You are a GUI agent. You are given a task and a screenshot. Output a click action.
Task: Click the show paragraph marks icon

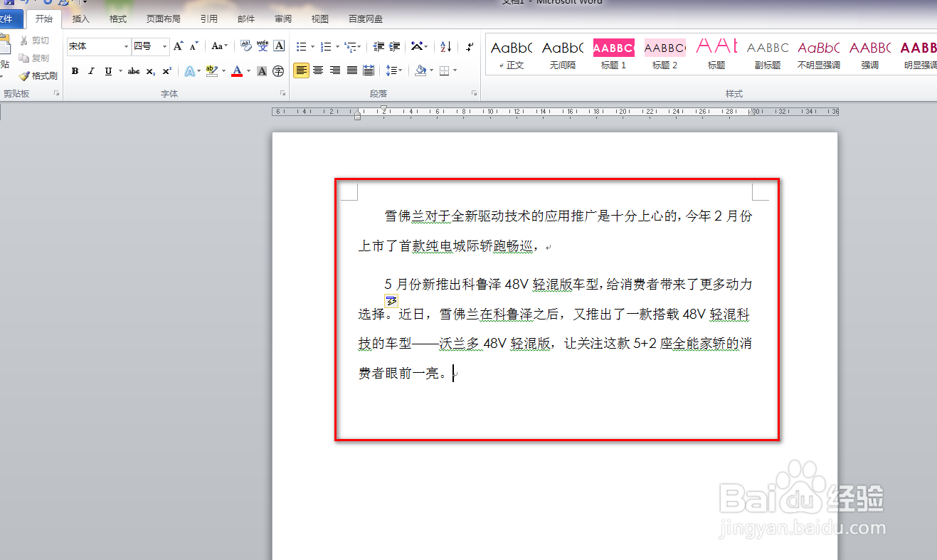470,47
